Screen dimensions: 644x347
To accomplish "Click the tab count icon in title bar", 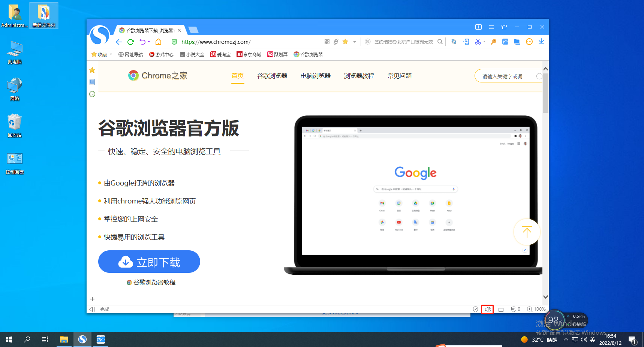I will tap(478, 27).
